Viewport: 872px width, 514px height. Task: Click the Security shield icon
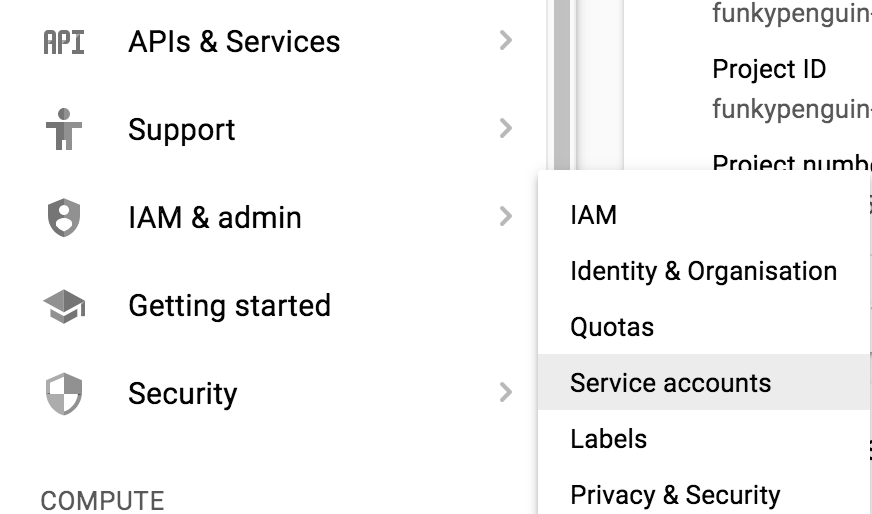64,393
